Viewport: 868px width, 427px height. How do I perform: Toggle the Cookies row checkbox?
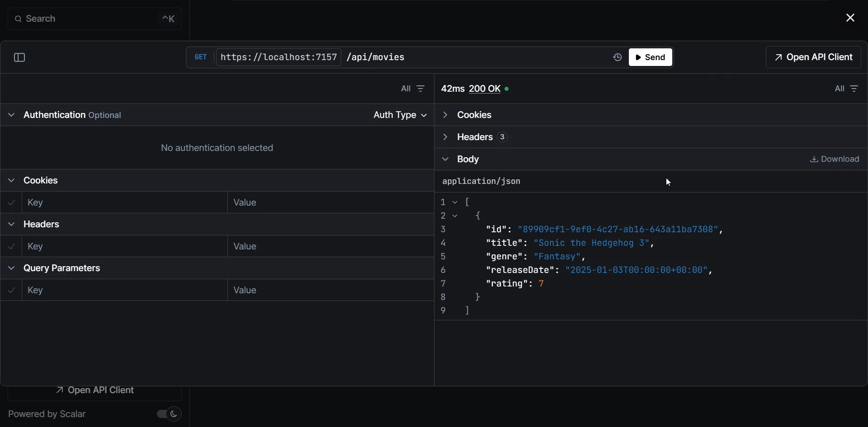click(12, 202)
